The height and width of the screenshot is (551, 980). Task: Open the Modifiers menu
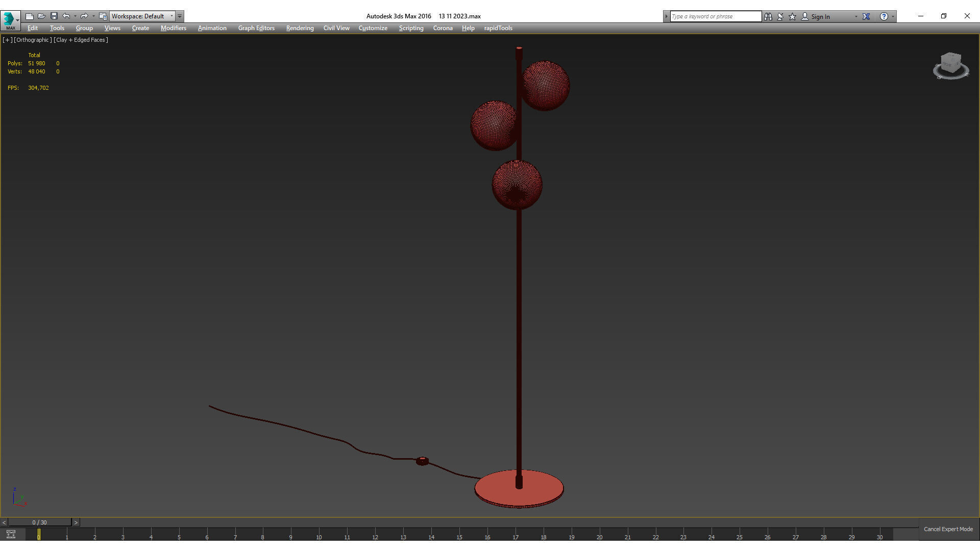pos(173,28)
